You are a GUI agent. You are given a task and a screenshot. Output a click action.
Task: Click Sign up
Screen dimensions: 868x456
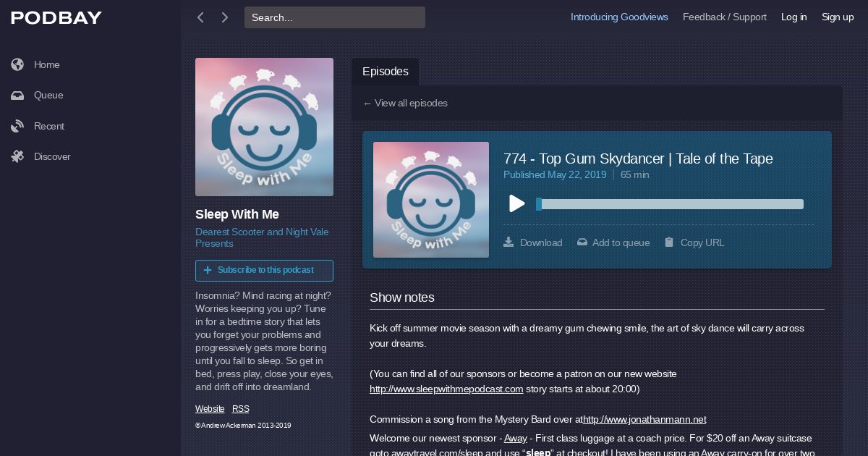(838, 17)
